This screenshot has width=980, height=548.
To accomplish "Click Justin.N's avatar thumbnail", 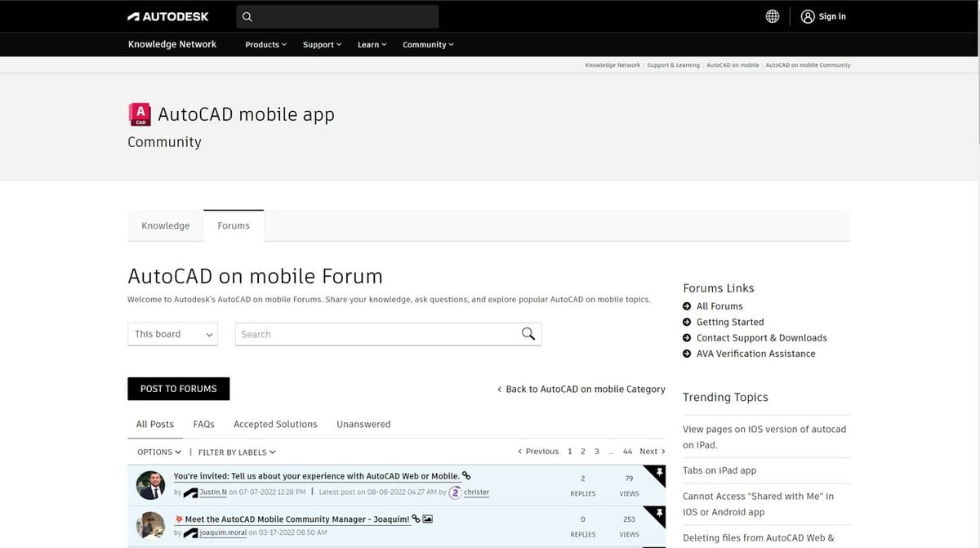I will (x=151, y=485).
